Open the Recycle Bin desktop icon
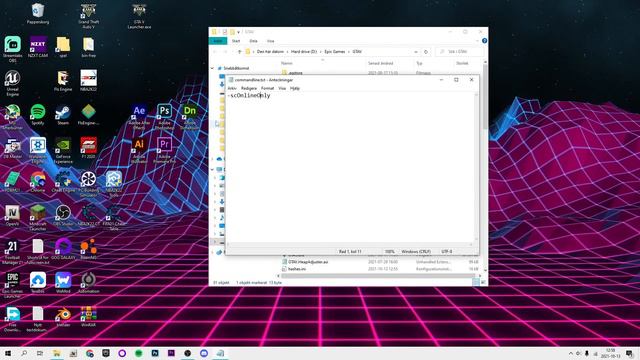640x360 pixels. point(38,13)
